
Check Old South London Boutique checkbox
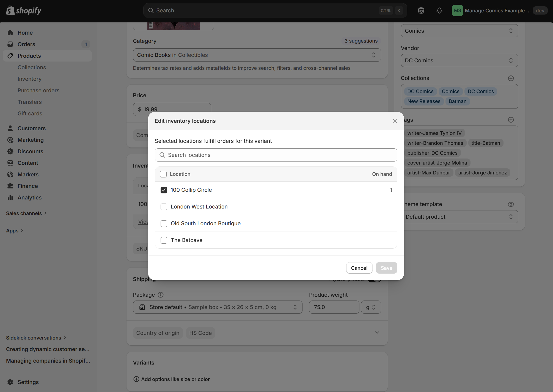(x=164, y=224)
